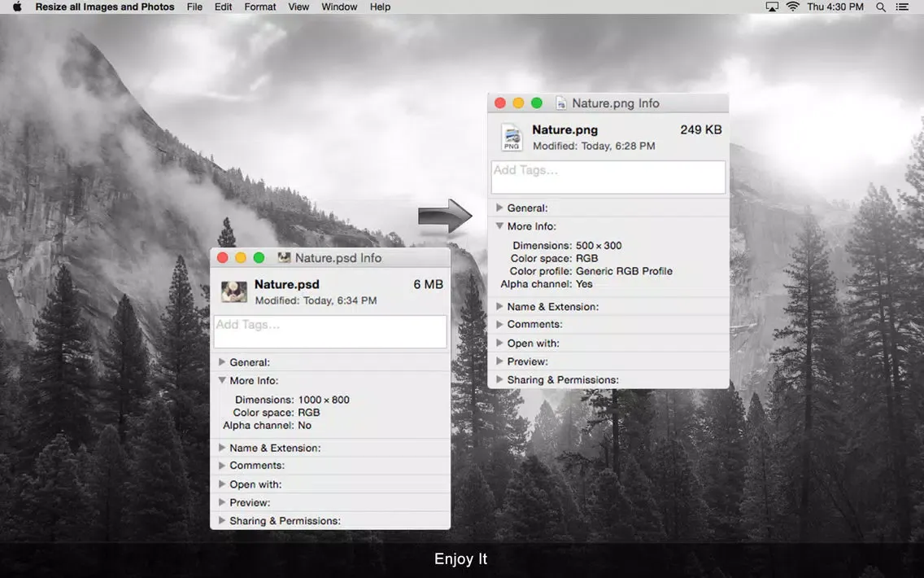
Task: Click the Thu 4:30 PM clock
Action: click(x=835, y=7)
